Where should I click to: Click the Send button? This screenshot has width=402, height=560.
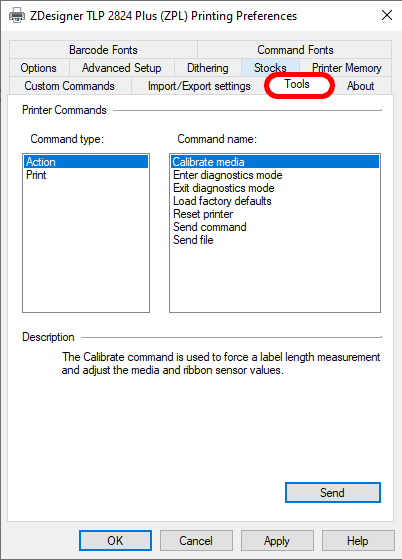333,492
